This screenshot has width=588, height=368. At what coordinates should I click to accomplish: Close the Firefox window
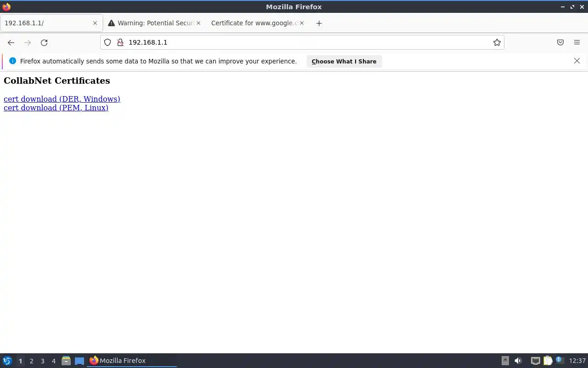point(582,7)
